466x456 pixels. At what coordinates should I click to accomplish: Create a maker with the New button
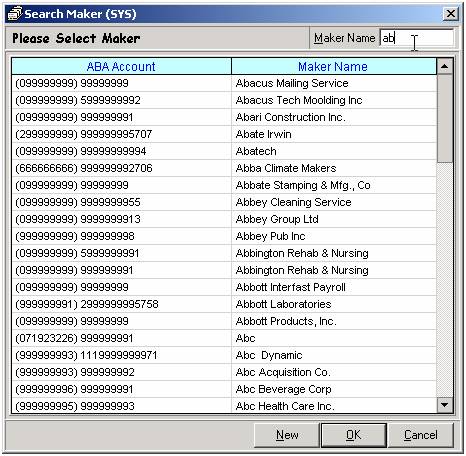[x=287, y=435]
